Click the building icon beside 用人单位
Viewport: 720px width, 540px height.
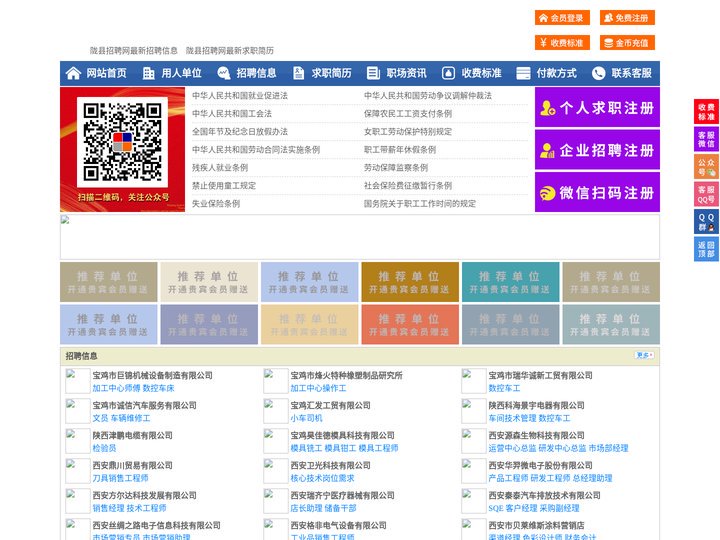pyautogui.click(x=148, y=73)
